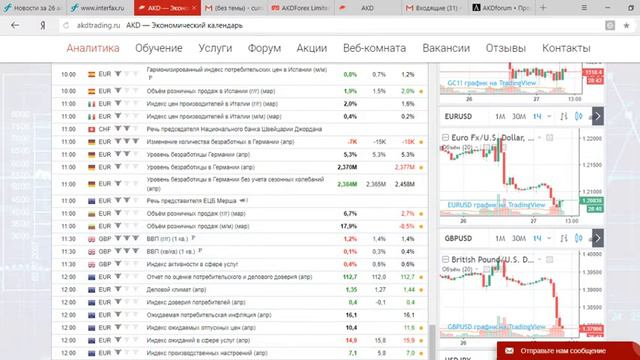Close the AKD Экономический календарь tab
640x360 pixels.
(194, 7)
